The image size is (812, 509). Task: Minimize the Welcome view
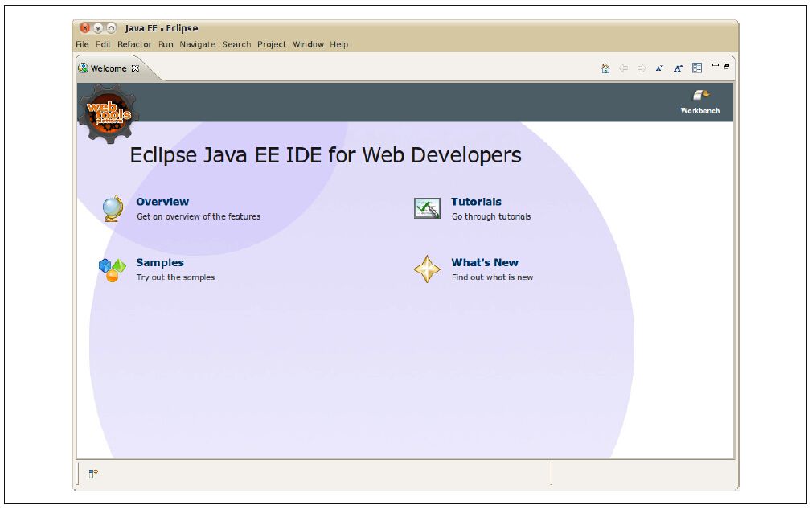pos(716,65)
